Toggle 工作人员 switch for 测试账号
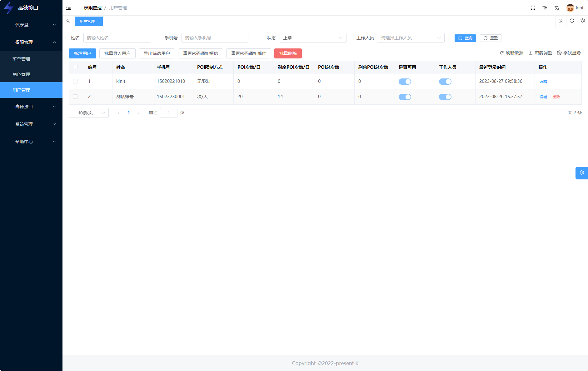This screenshot has height=371, width=588. [445, 97]
